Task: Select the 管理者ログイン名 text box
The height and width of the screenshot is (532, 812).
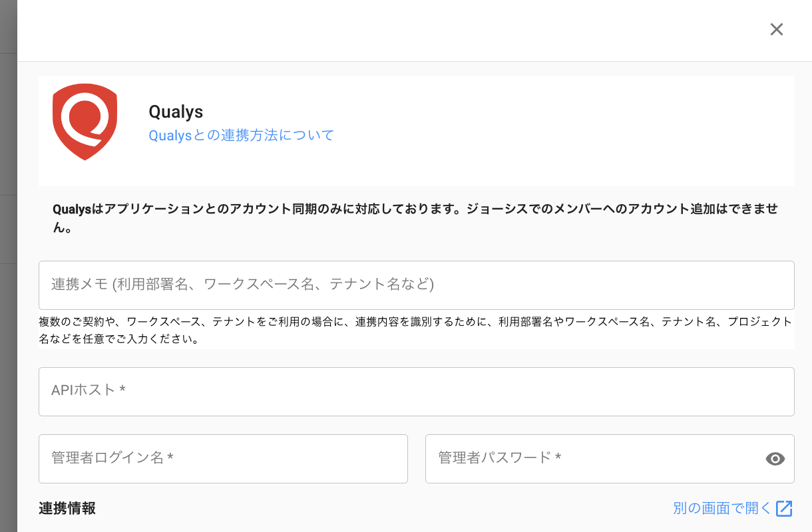Action: [223, 459]
